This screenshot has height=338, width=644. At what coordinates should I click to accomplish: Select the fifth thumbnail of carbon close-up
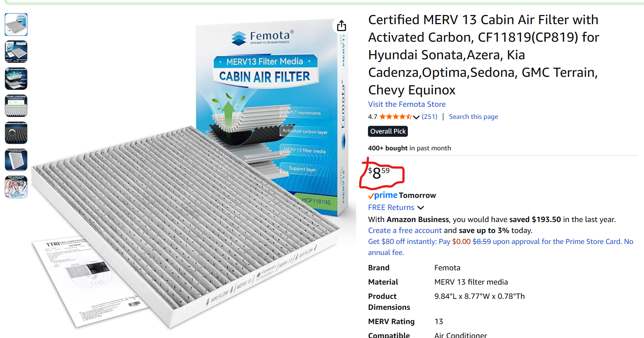tap(16, 133)
